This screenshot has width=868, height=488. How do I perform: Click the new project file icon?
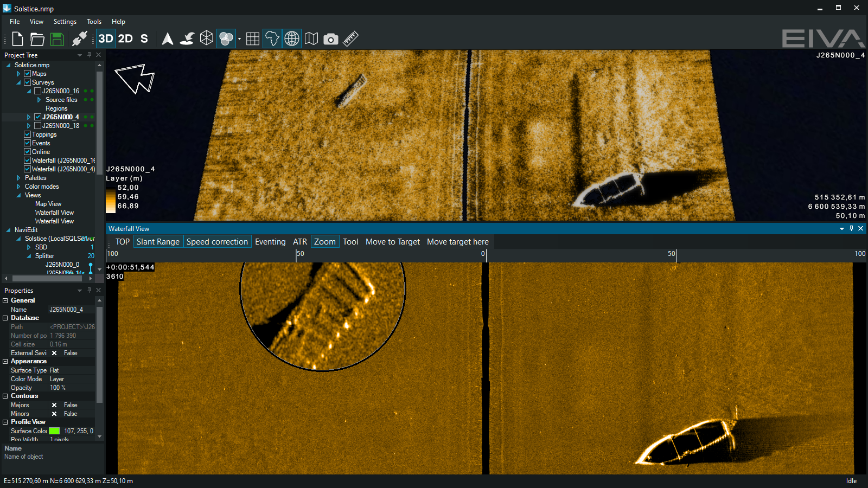tap(17, 38)
